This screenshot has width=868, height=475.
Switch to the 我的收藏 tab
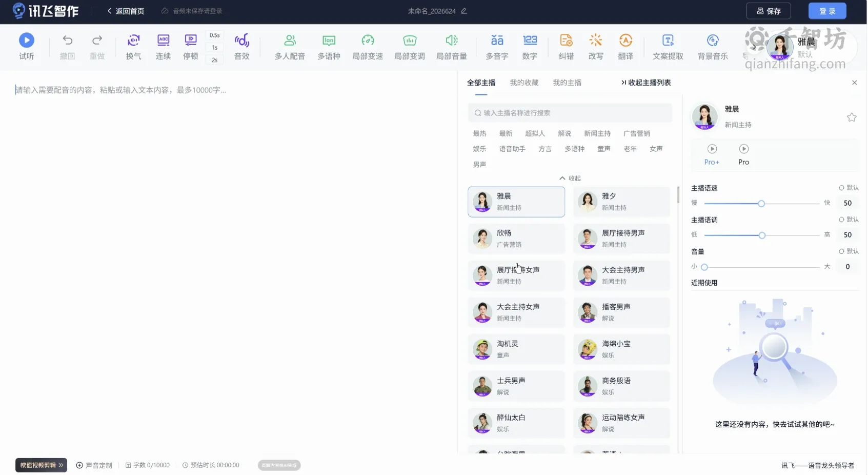[x=524, y=83]
